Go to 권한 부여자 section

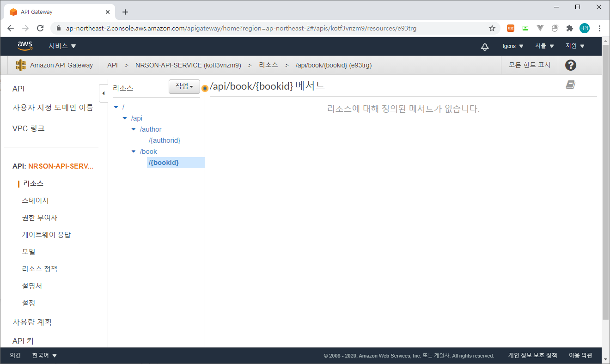pos(39,218)
